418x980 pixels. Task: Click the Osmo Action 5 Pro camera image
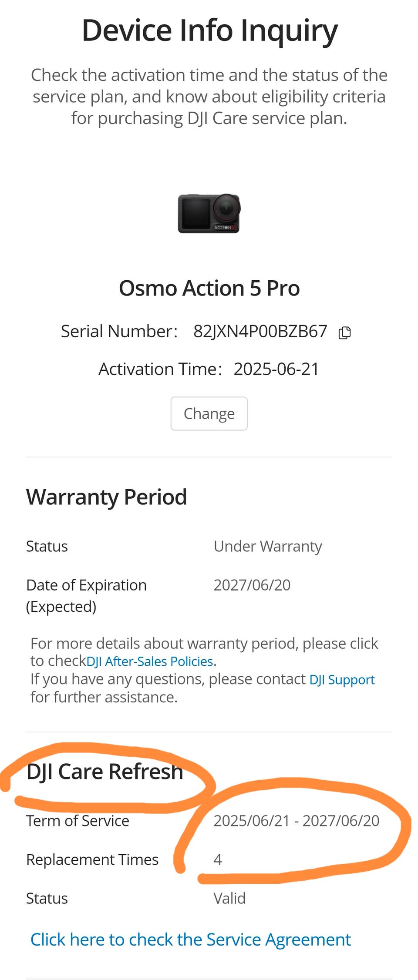(x=209, y=213)
